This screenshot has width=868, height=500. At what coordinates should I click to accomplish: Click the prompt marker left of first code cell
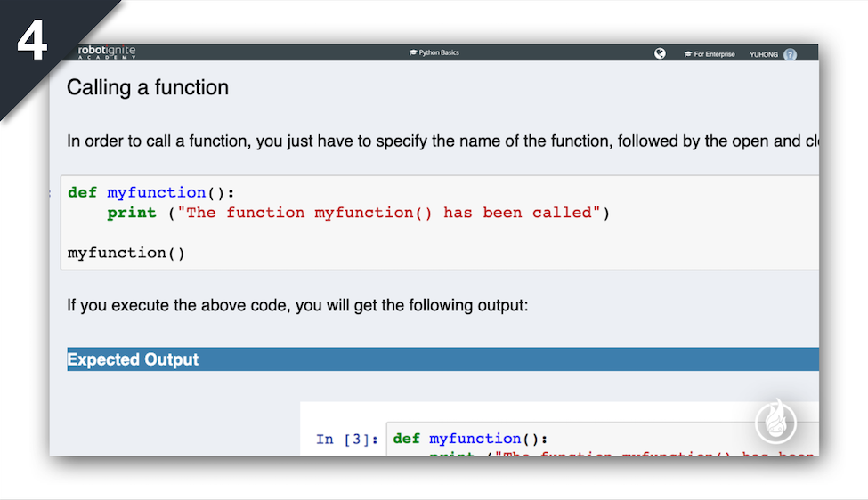pyautogui.click(x=50, y=193)
